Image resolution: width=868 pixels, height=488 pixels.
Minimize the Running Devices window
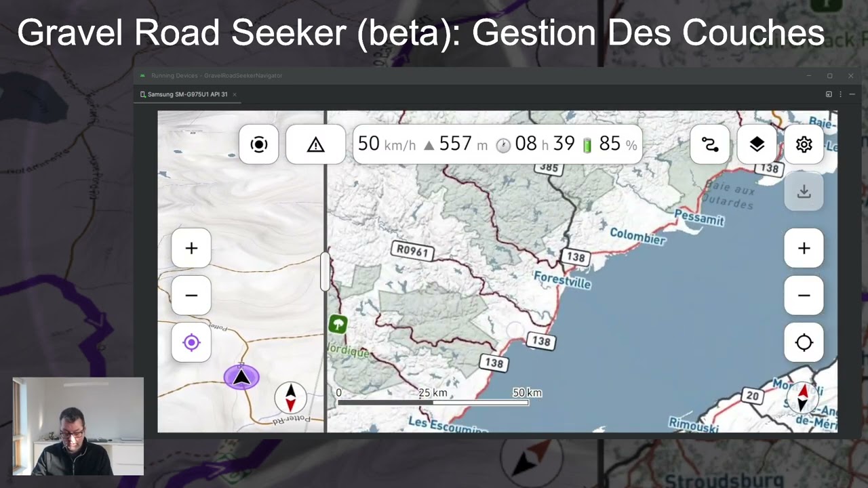pyautogui.click(x=808, y=75)
